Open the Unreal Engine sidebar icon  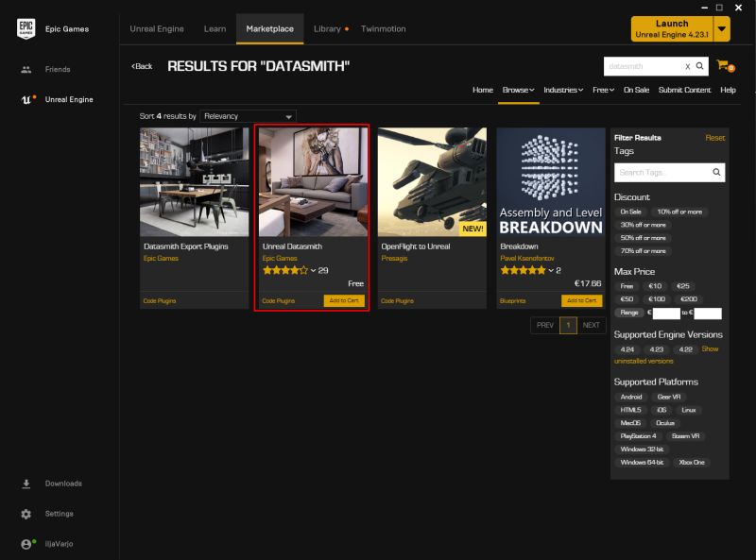click(25, 99)
